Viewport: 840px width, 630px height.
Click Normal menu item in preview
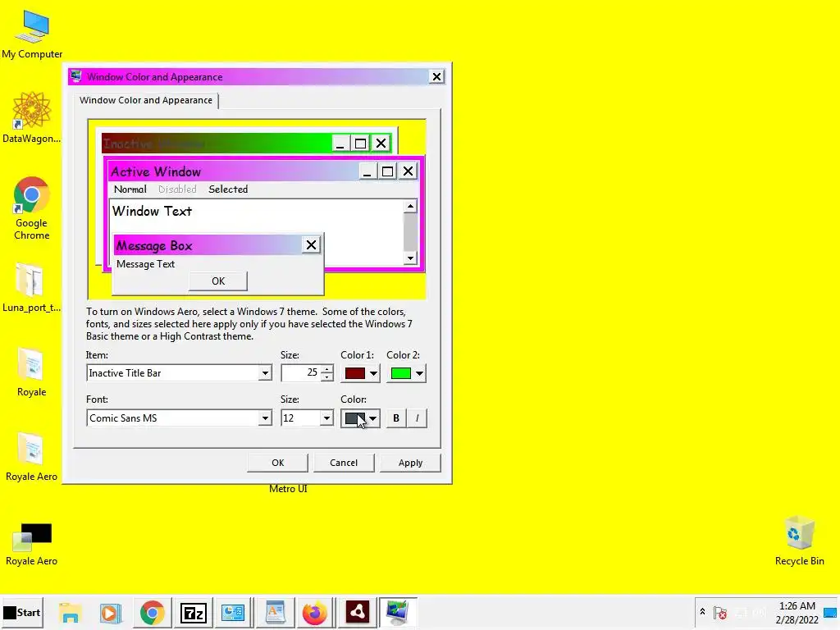point(130,189)
